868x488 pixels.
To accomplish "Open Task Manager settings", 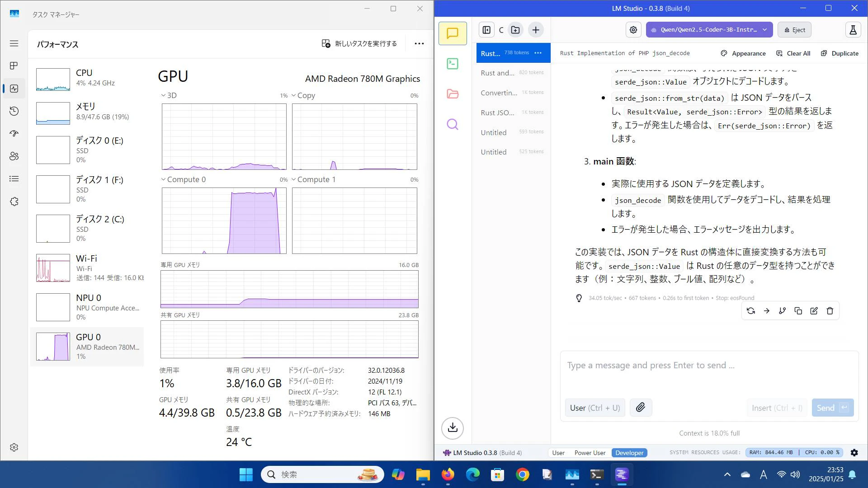I will pyautogui.click(x=14, y=447).
